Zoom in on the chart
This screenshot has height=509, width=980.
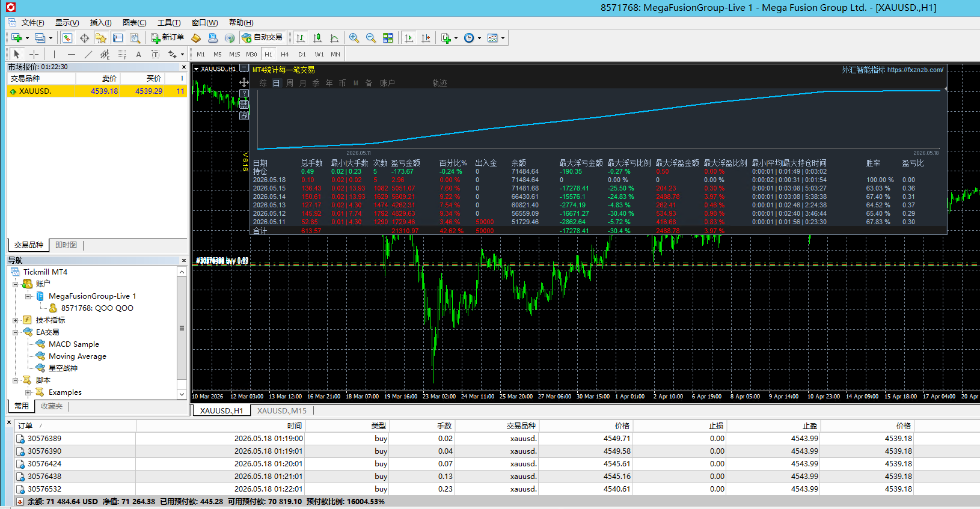pos(354,38)
